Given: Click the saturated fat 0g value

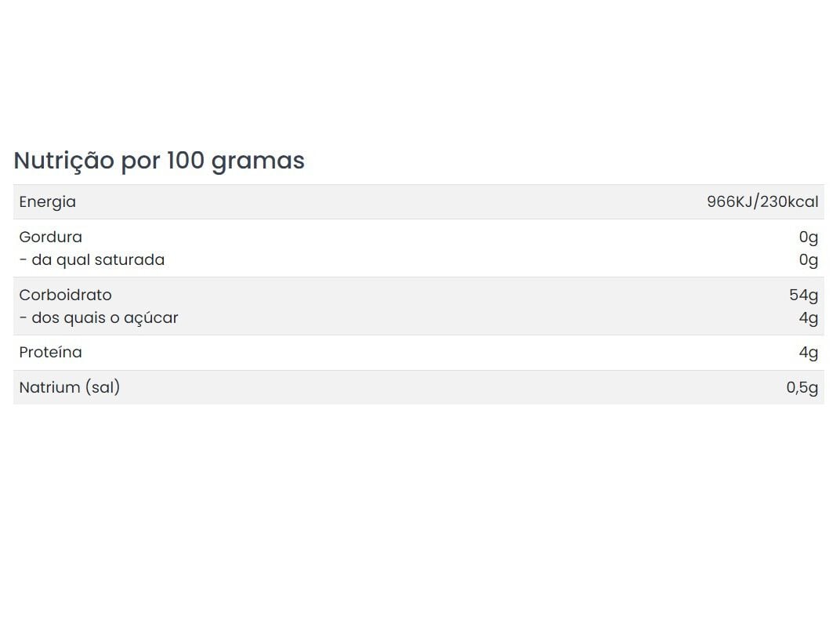Looking at the screenshot, I should pos(808,259).
